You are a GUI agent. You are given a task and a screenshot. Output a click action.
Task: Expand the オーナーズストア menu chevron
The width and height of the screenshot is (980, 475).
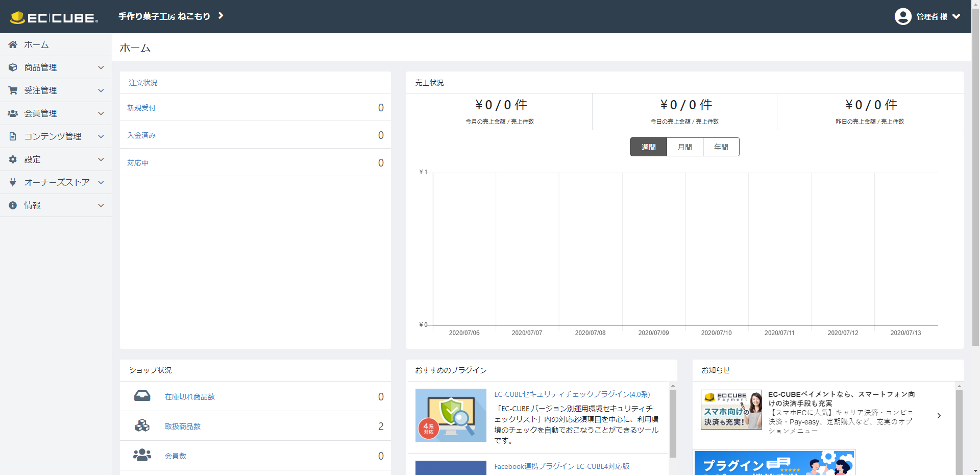(101, 182)
